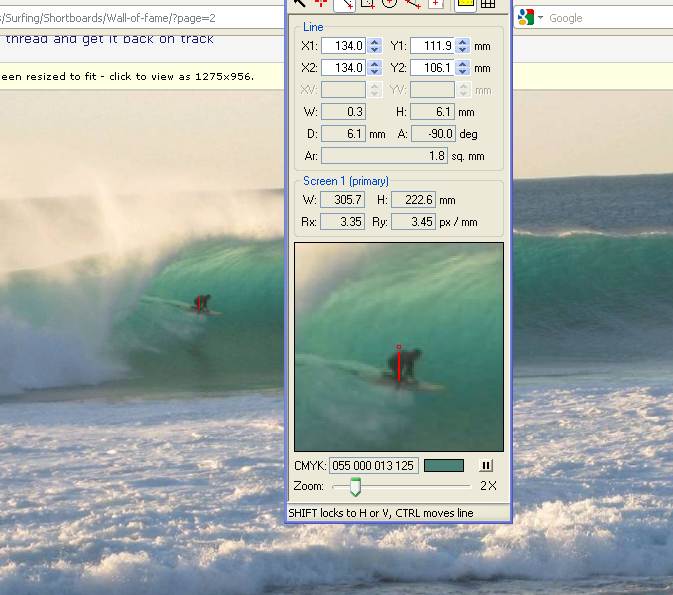The image size is (673, 595).
Task: Click the Y1 coordinate spinner arrows
Action: [462, 46]
